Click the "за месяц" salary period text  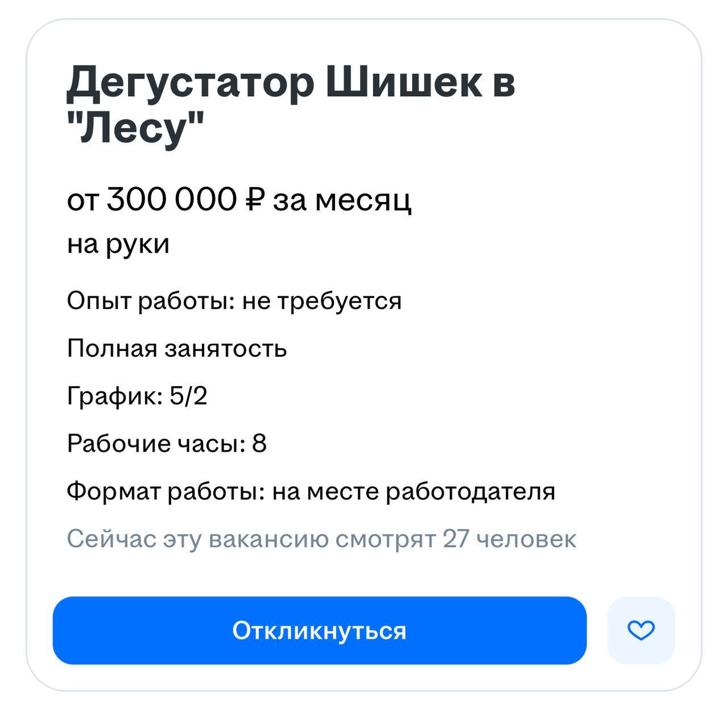click(342, 201)
